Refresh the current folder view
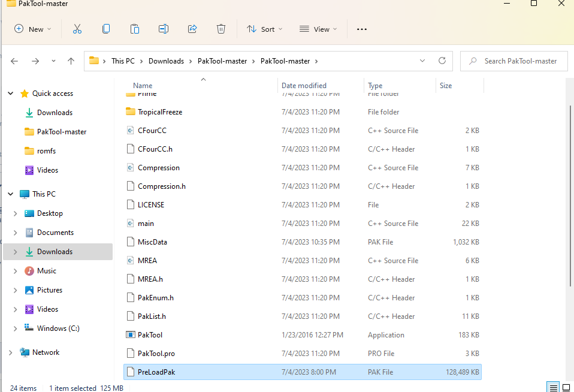 442,61
